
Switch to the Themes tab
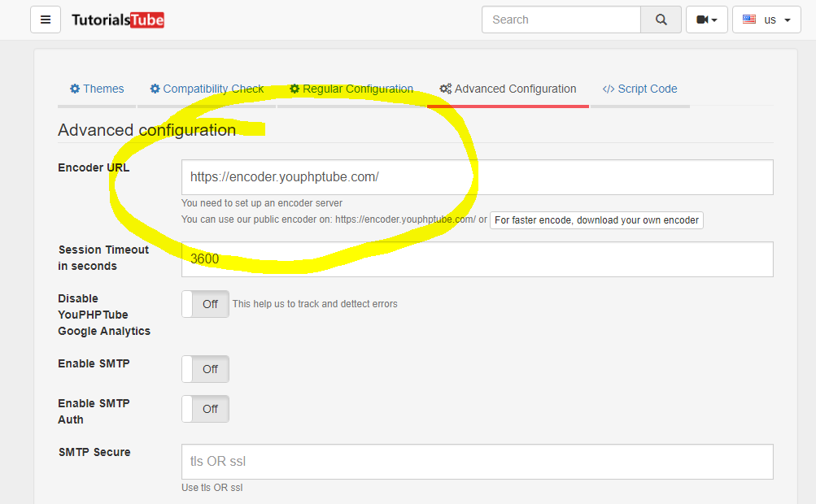(97, 89)
